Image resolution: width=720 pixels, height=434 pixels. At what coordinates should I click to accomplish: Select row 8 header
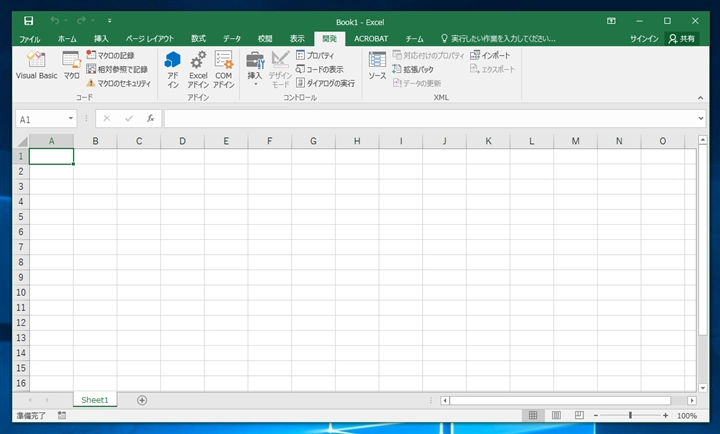21,262
